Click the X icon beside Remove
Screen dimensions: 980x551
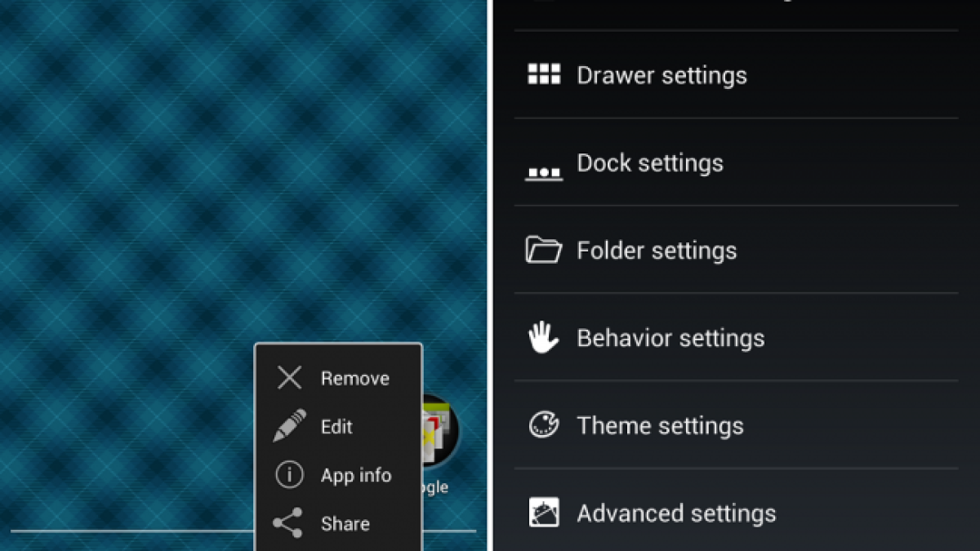click(289, 378)
